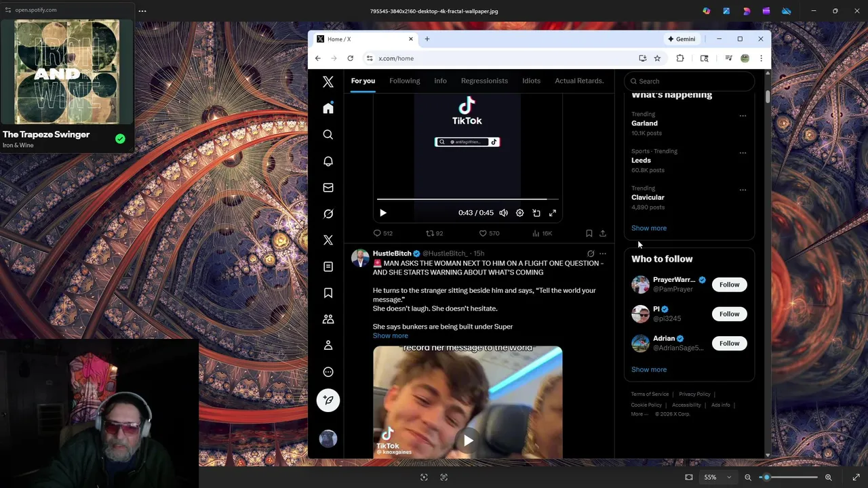Focus the X Search field
This screenshot has height=488, width=868.
point(689,81)
